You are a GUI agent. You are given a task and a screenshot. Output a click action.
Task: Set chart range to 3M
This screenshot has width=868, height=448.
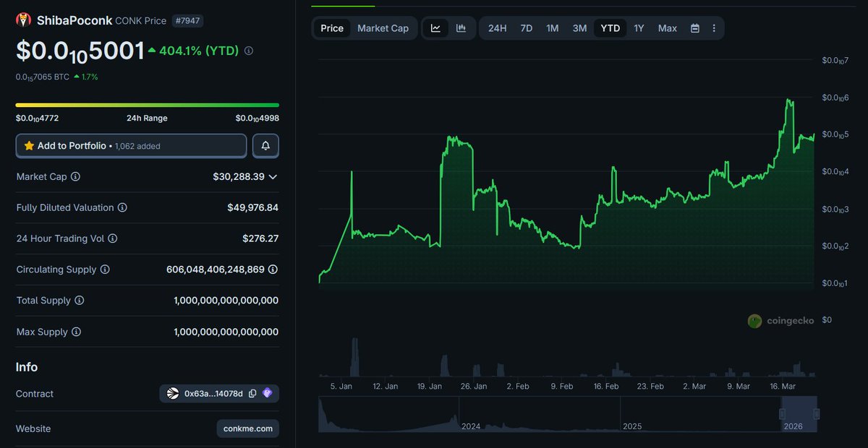pos(579,28)
